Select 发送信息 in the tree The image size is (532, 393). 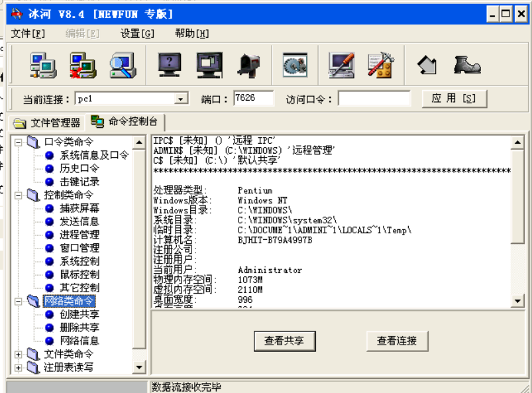(80, 221)
